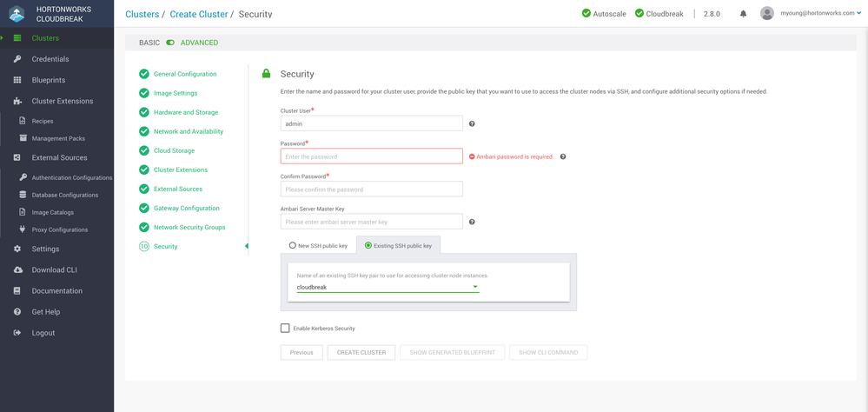The image size is (868, 412).
Task: Go to General Configuration step
Action: [185, 74]
